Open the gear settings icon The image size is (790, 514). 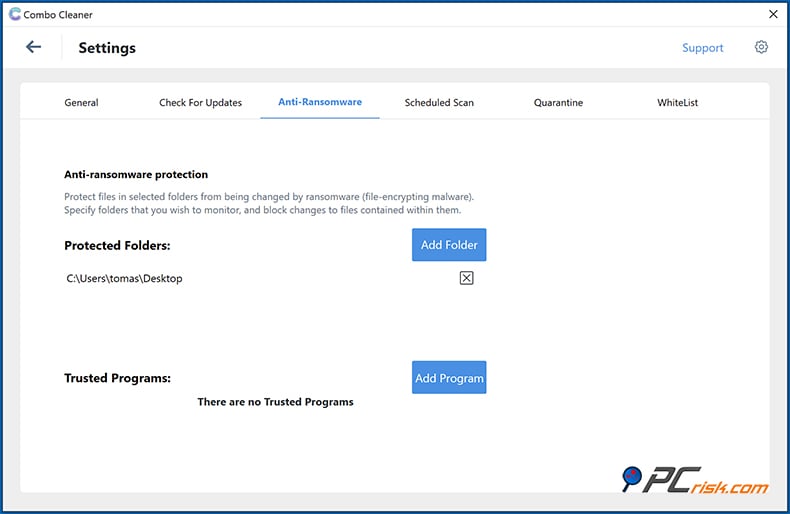(761, 47)
